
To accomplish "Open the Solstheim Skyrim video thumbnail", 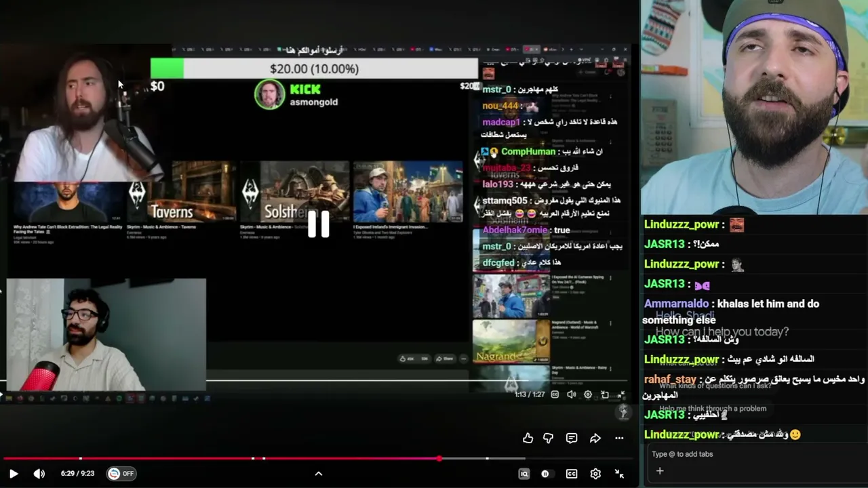I will click(x=295, y=192).
